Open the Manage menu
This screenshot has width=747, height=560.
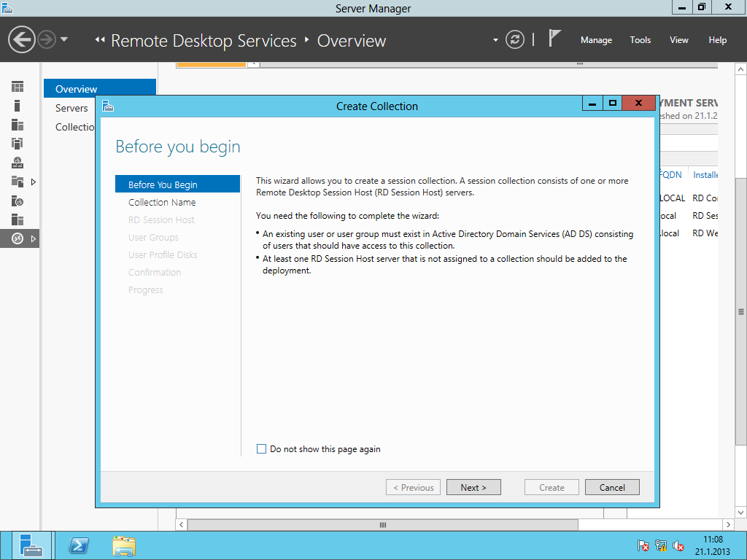(596, 40)
